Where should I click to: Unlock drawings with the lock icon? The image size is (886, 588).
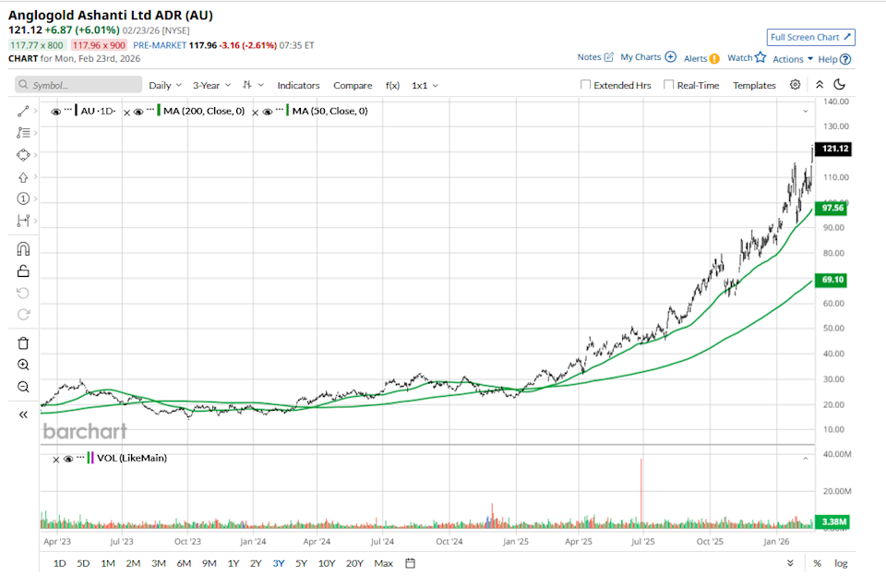click(23, 270)
